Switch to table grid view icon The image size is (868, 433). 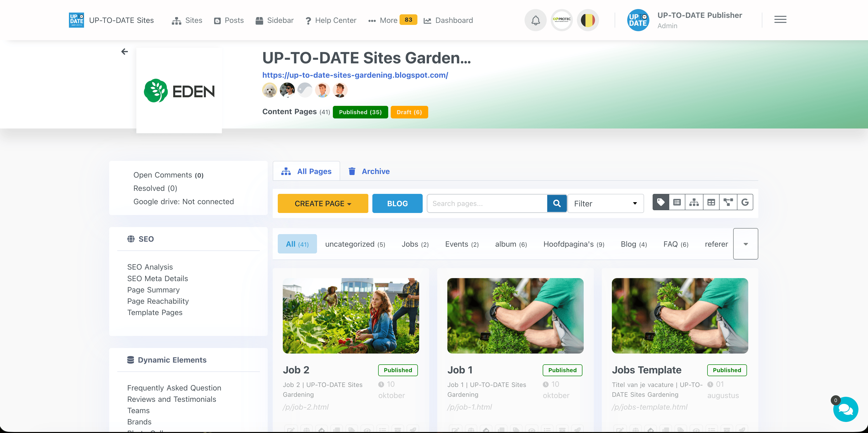[x=711, y=202]
